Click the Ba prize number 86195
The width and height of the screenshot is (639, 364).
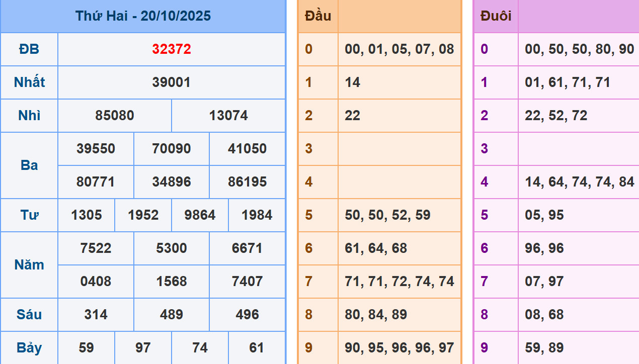247,182
